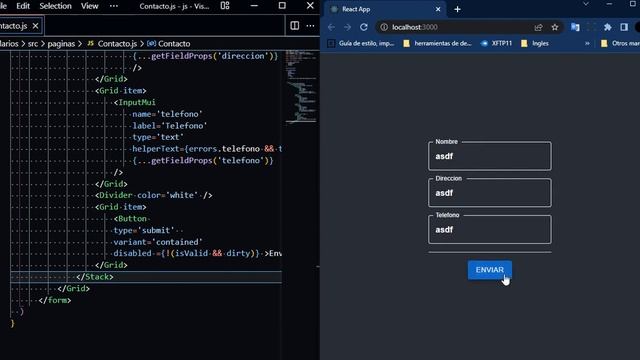View site information icon in address bar
This screenshot has width=640, height=360.
[x=384, y=27]
